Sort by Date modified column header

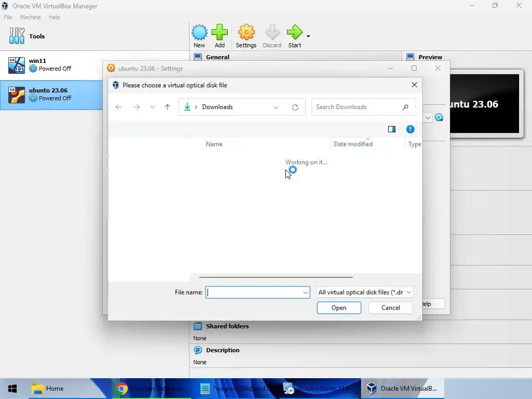353,144
